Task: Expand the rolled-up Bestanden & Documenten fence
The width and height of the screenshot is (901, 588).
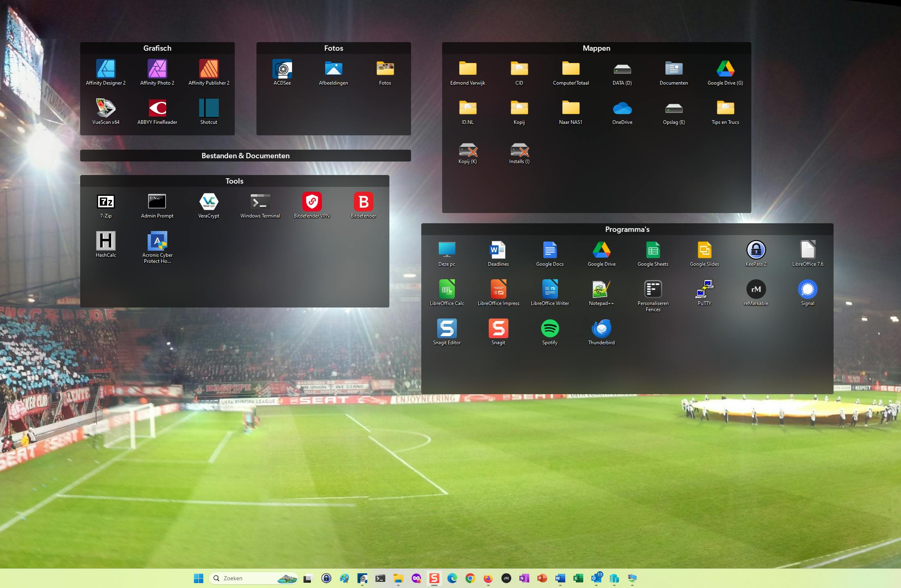Action: pos(245,156)
